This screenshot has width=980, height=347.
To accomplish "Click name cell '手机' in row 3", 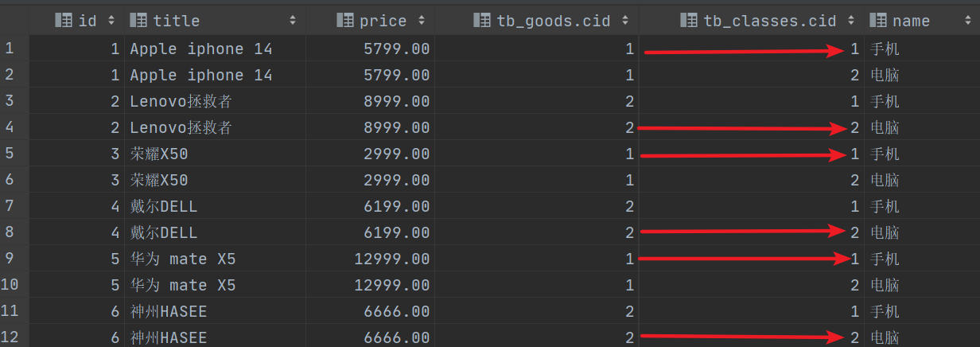I will pyautogui.click(x=885, y=101).
